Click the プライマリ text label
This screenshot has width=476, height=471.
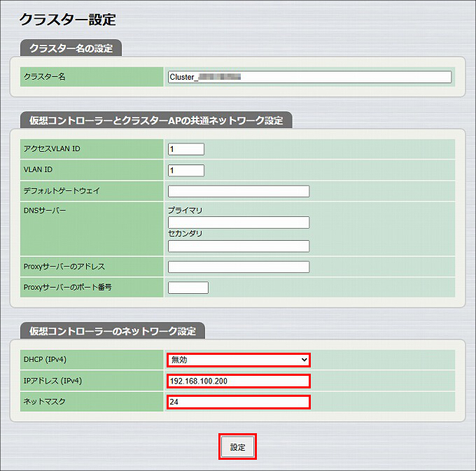tap(185, 211)
